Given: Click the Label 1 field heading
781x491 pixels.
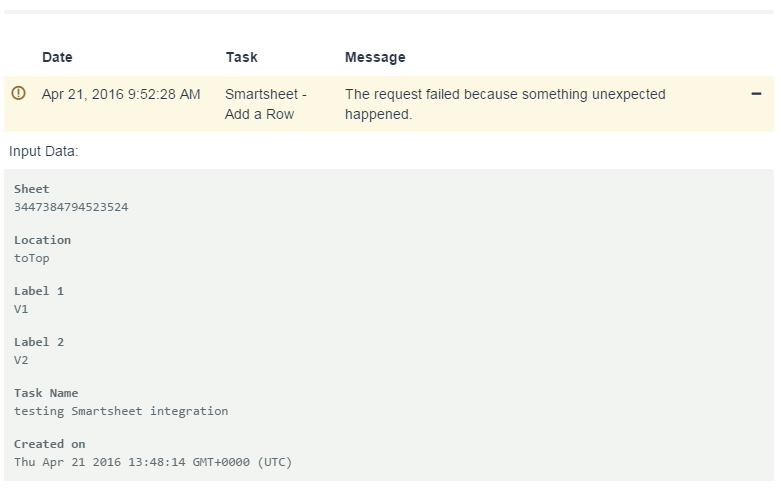Looking at the screenshot, I should 39,291.
